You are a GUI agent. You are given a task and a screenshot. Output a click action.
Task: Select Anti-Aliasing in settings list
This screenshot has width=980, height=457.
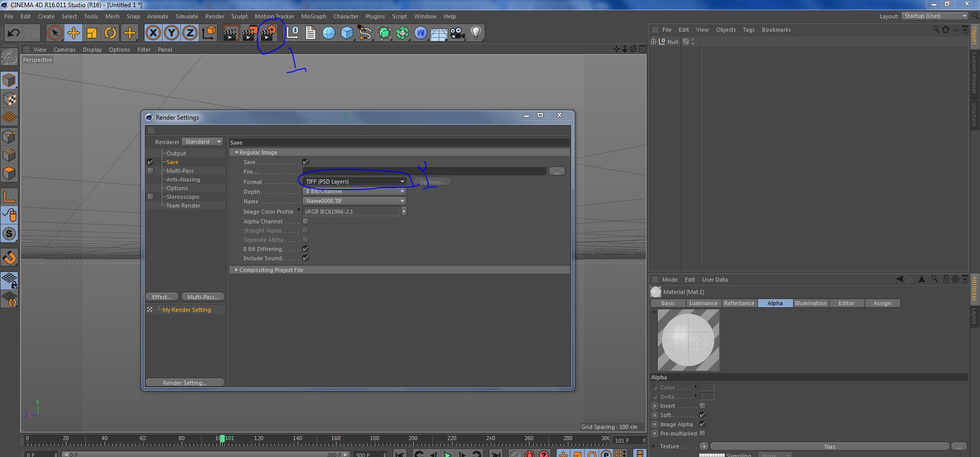[x=183, y=179]
